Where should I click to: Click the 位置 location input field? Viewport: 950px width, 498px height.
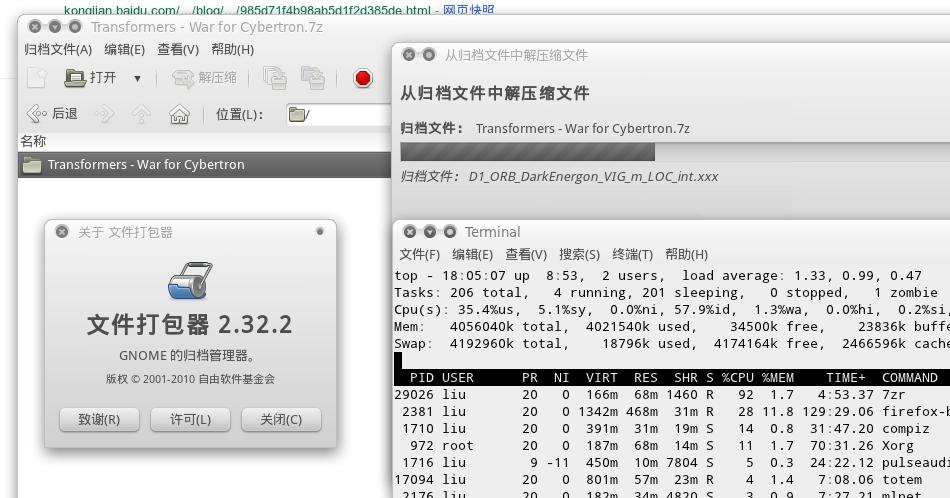[x=340, y=114]
